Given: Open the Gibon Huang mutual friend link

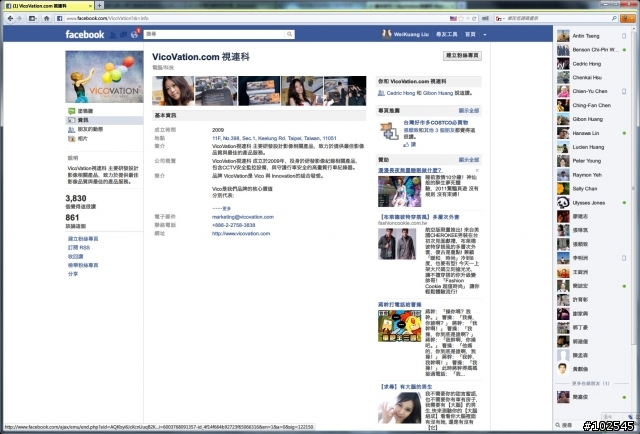Looking at the screenshot, I should pyautogui.click(x=438, y=93).
